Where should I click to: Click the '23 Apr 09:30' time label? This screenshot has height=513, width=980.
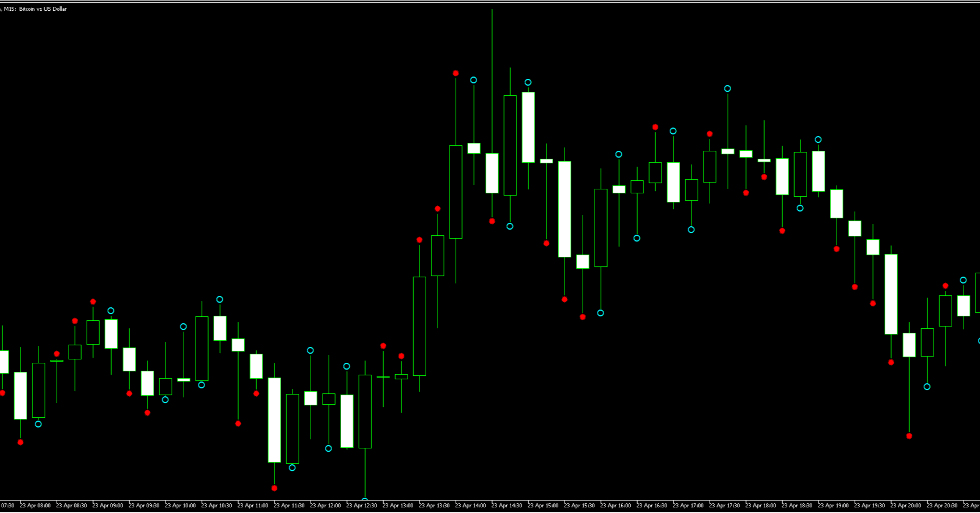[144, 506]
